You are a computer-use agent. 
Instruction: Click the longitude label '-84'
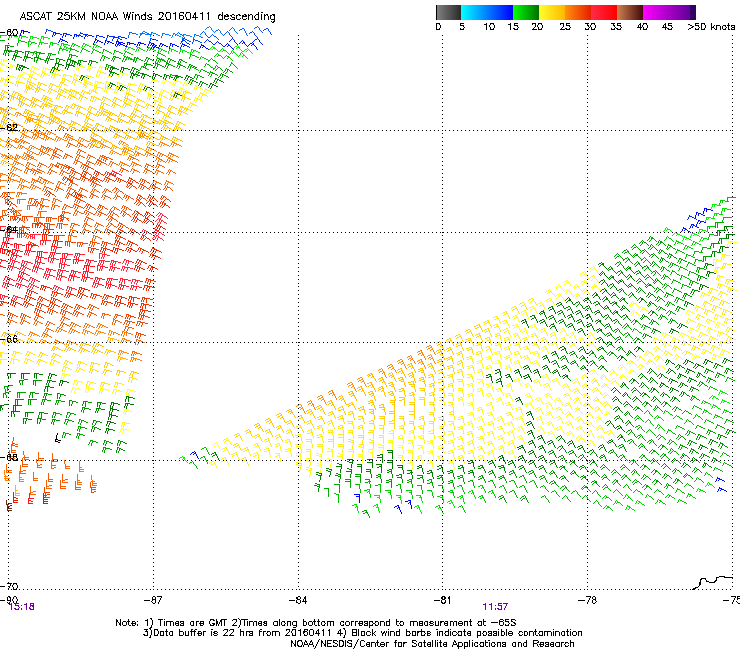tap(298, 600)
